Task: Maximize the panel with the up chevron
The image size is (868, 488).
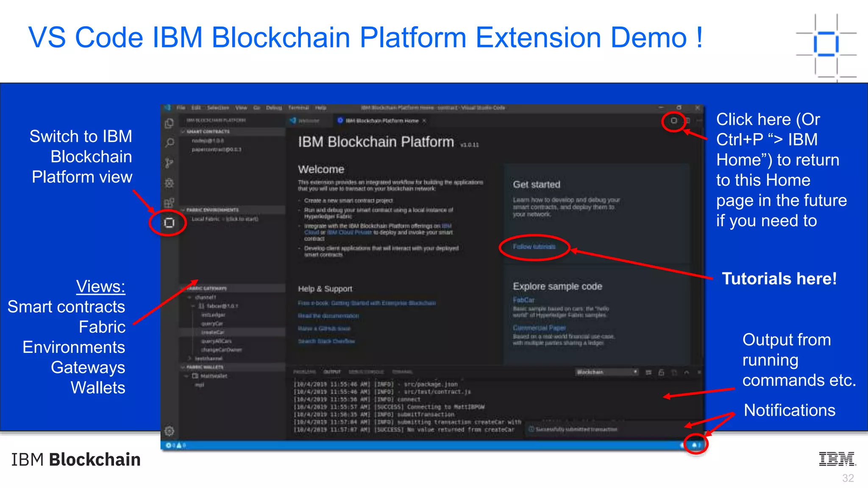Action: (687, 372)
